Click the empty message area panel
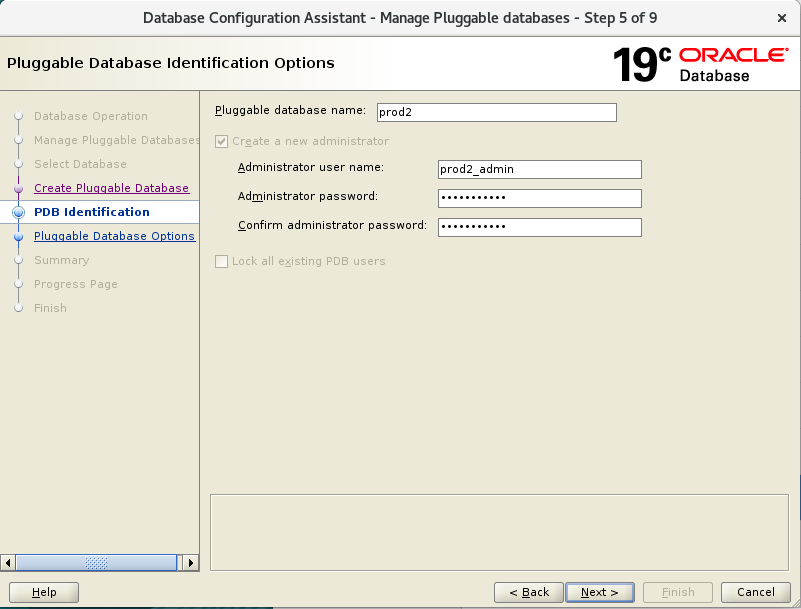This screenshot has width=801, height=609. (x=499, y=532)
